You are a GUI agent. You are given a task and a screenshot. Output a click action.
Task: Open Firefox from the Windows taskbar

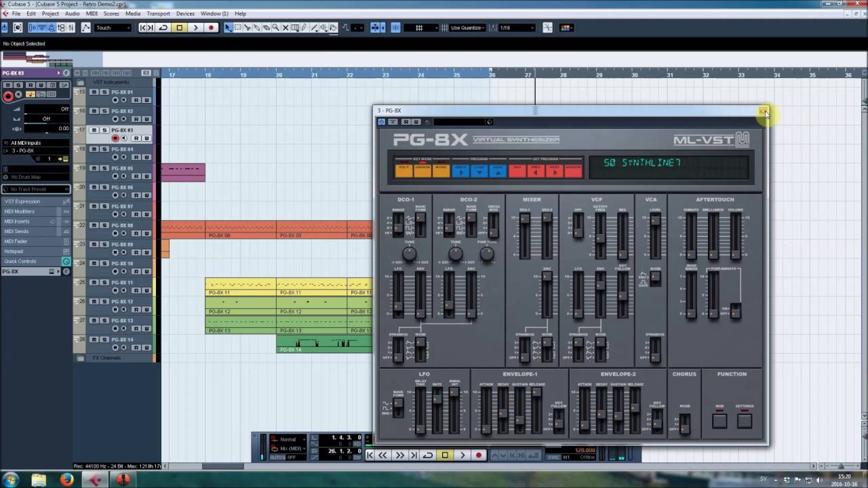pos(67,480)
